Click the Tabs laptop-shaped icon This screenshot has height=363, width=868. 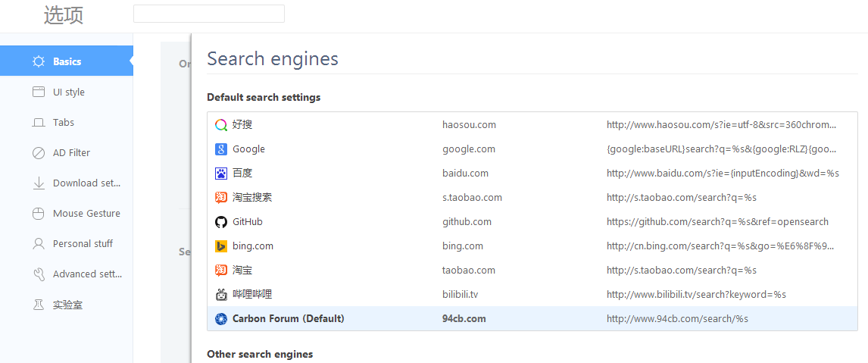[x=38, y=123]
